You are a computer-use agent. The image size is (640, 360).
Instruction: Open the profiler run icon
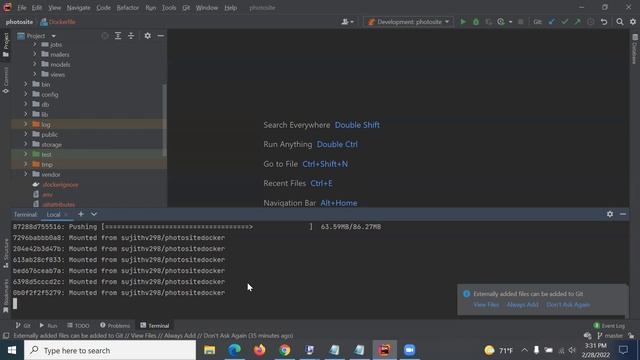point(501,22)
